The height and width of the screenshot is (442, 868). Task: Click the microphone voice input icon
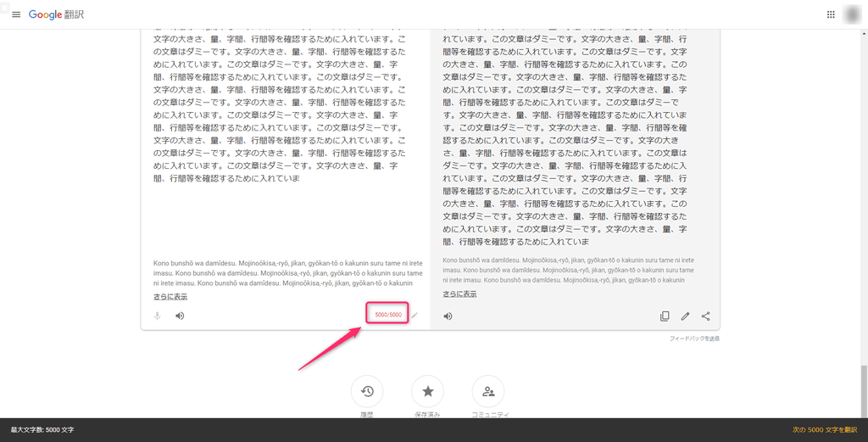[158, 316]
